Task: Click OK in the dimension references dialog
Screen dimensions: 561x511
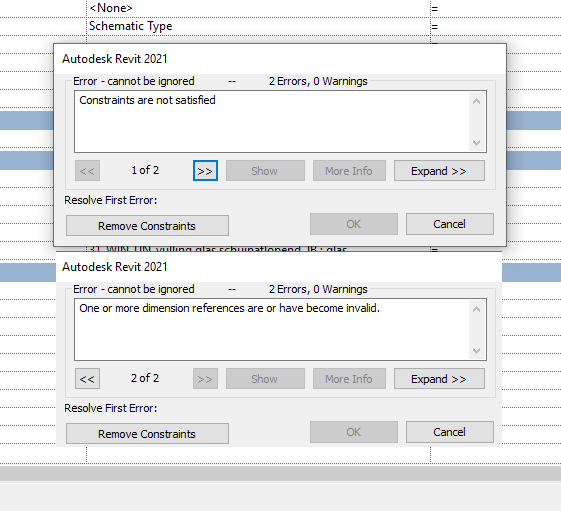Action: point(354,432)
